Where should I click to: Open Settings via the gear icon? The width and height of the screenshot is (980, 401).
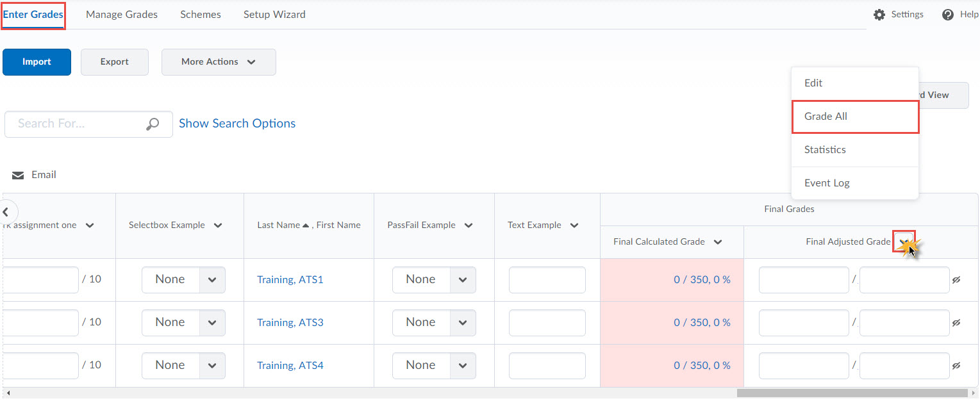879,15
